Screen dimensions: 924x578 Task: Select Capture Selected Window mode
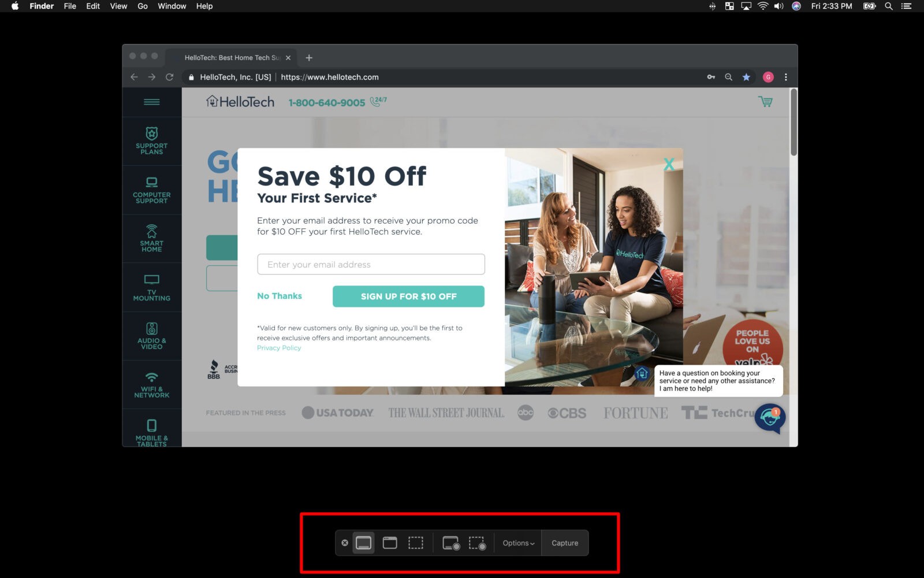click(x=390, y=543)
